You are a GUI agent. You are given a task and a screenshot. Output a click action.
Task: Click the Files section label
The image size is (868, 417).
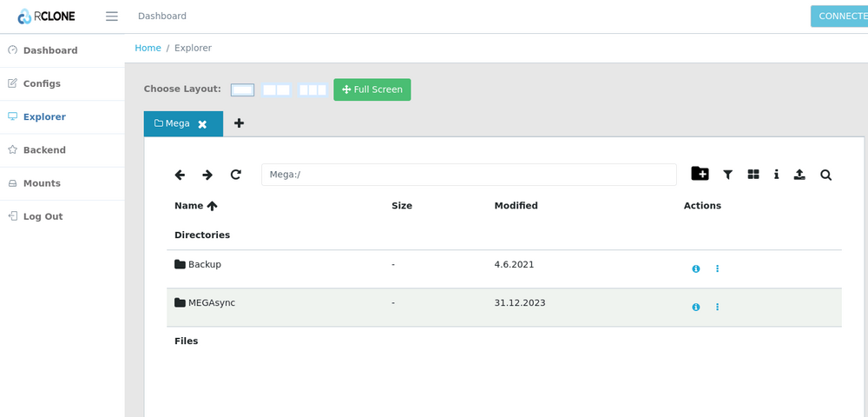[186, 341]
